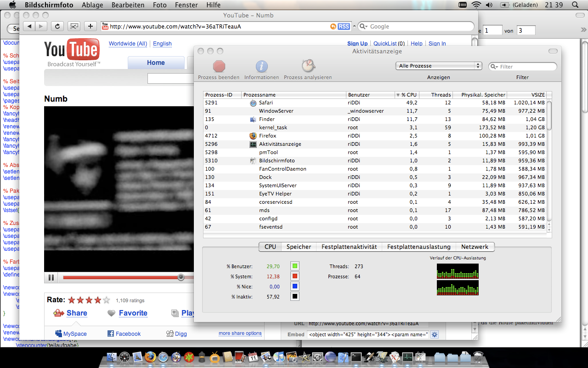Click the Share link under the video
This screenshot has width=588, height=368.
pos(77,313)
